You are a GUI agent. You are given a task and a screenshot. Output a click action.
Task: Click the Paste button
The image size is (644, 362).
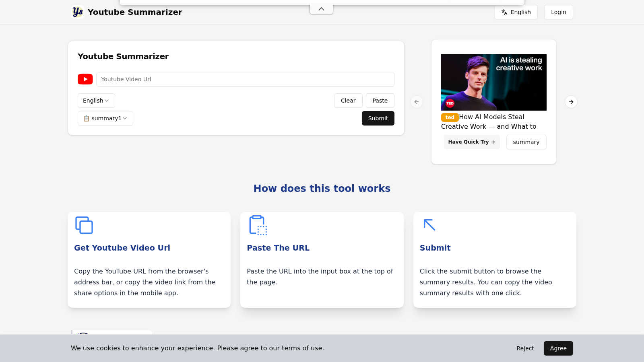[x=380, y=101]
